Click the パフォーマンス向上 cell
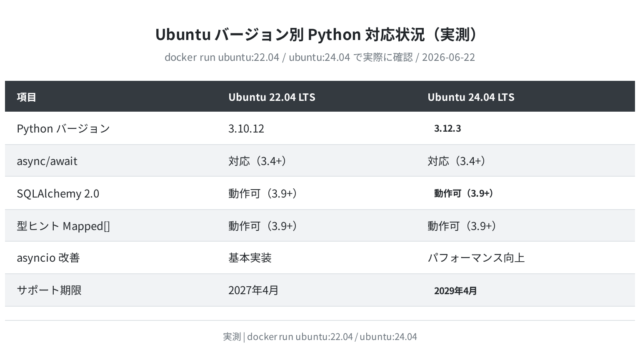 click(476, 258)
